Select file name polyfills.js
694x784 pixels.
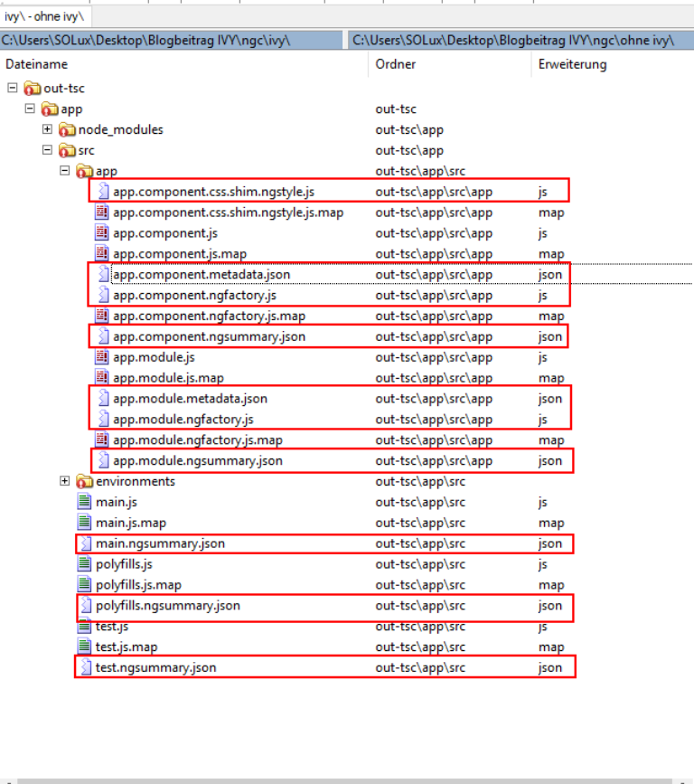[124, 564]
